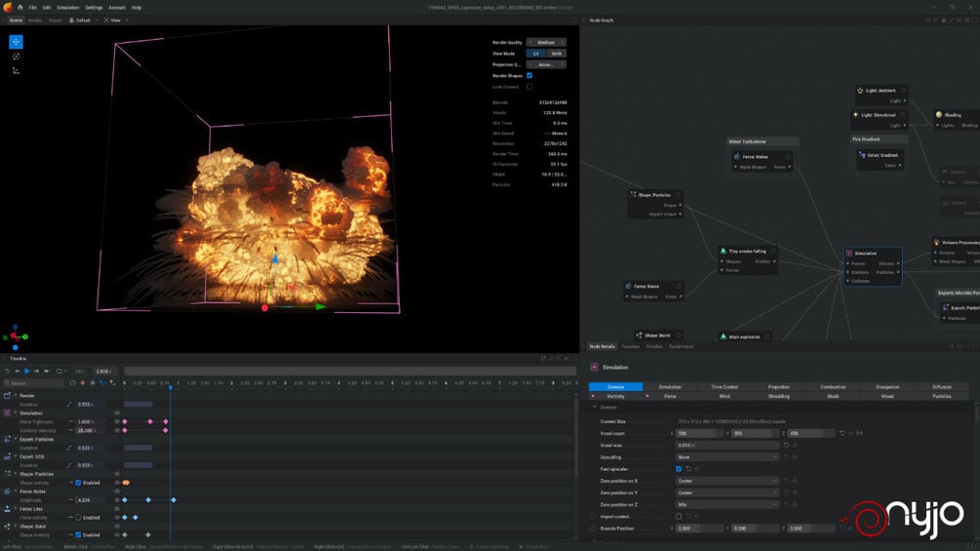Switch to the Combustion tab
Viewport: 980px width, 551px height.
click(833, 386)
